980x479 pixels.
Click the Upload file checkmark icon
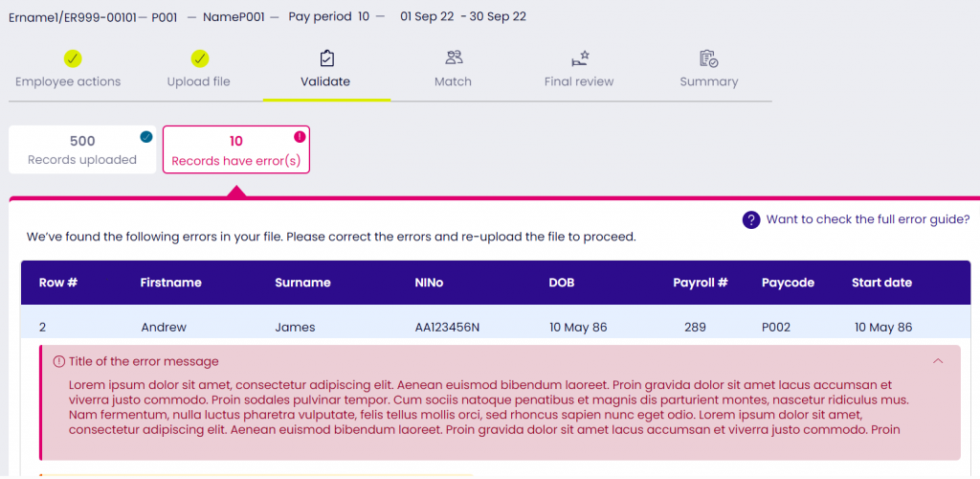pos(199,58)
